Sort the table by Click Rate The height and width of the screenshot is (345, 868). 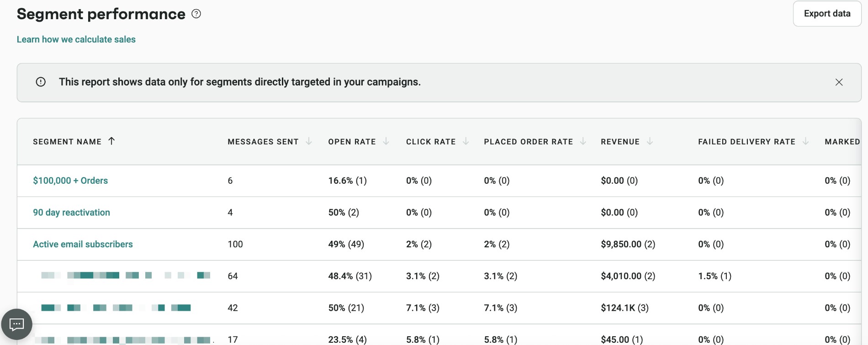point(466,141)
